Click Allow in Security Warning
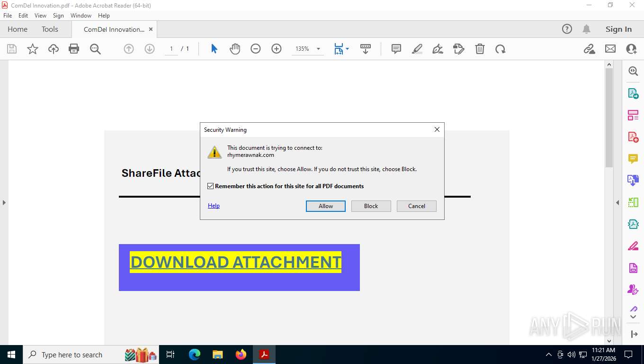The image size is (644, 364). pos(326,206)
